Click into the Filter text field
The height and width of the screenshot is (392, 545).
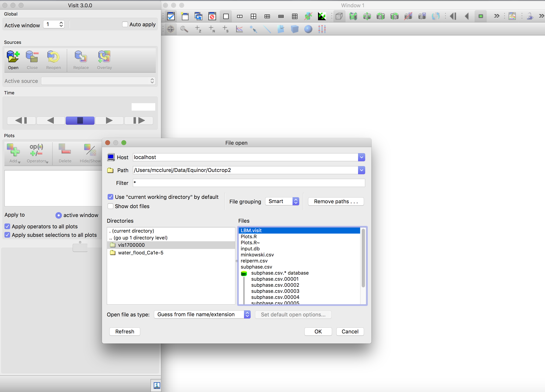(x=249, y=183)
